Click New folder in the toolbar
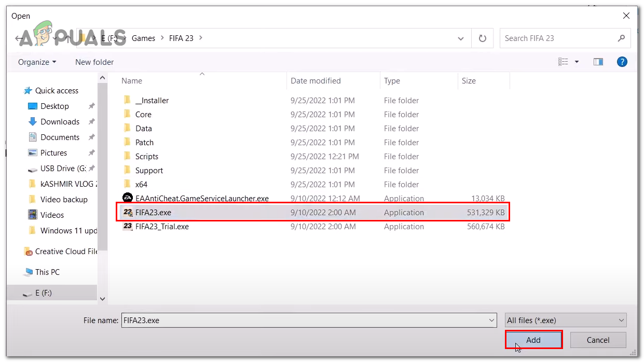The height and width of the screenshot is (362, 644). [94, 62]
